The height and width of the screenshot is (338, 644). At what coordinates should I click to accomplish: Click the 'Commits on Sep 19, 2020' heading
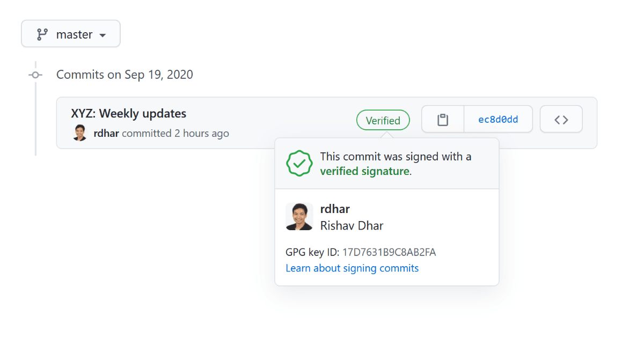[125, 75]
